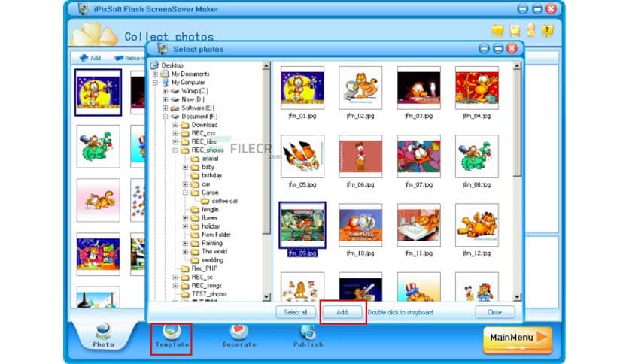Expand the Download folder node
The image size is (629, 364).
pos(175,125)
